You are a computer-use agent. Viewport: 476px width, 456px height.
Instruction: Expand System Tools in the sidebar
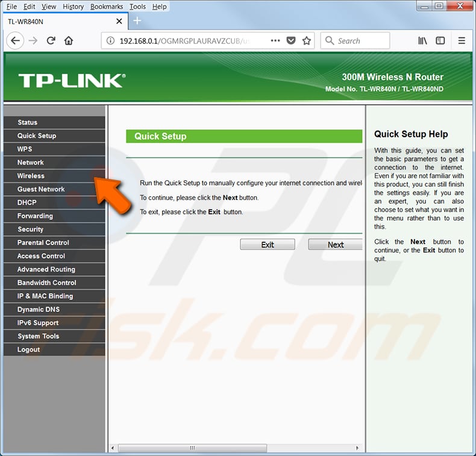(x=38, y=336)
